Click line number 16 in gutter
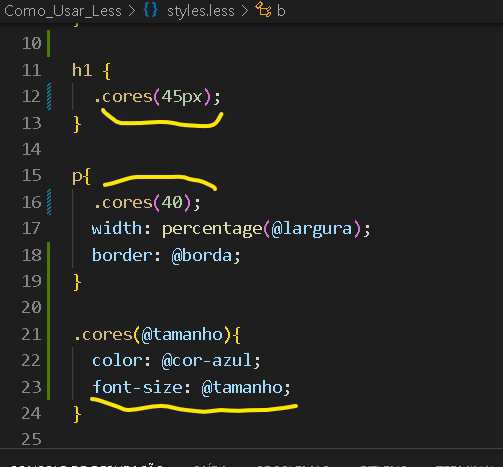Screen dimensions: 503x467 click(32, 202)
